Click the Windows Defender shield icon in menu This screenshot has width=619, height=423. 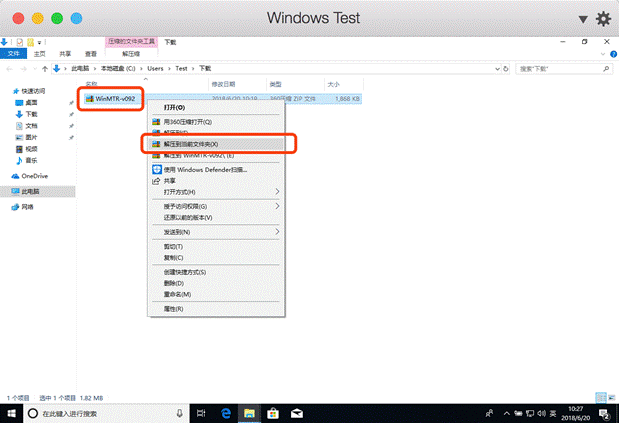click(x=155, y=169)
